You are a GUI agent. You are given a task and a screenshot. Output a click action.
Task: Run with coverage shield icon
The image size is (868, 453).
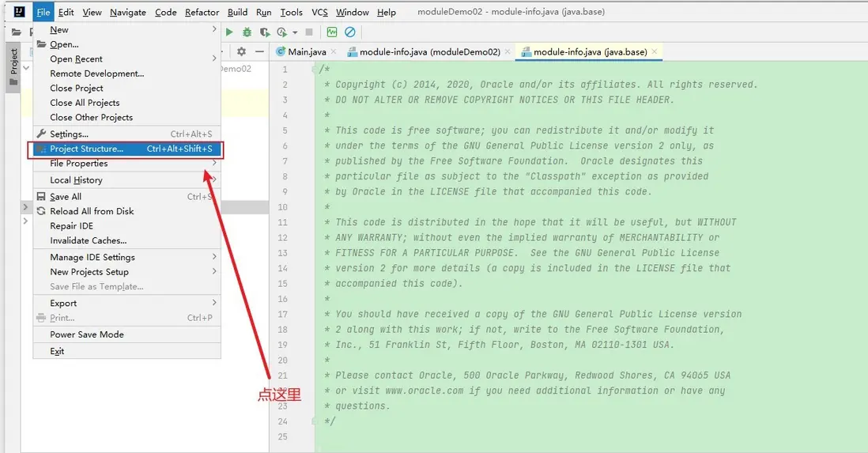tap(265, 32)
